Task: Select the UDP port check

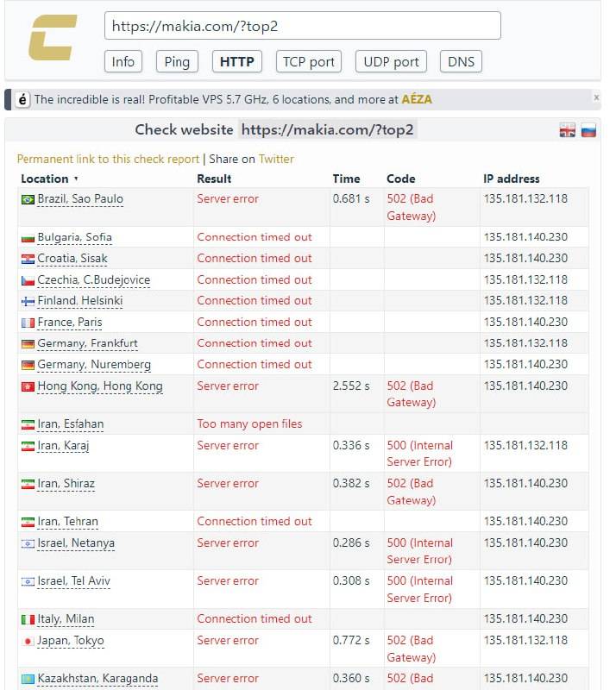Action: [x=391, y=61]
